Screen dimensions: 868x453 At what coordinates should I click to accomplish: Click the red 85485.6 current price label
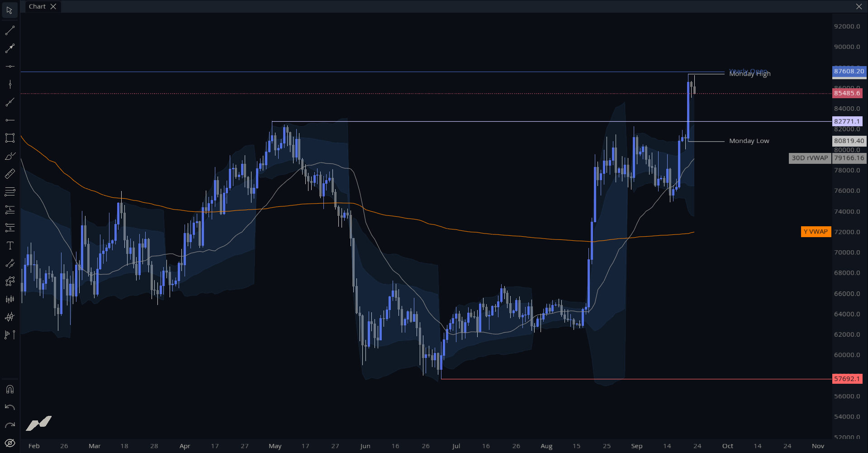tap(847, 93)
